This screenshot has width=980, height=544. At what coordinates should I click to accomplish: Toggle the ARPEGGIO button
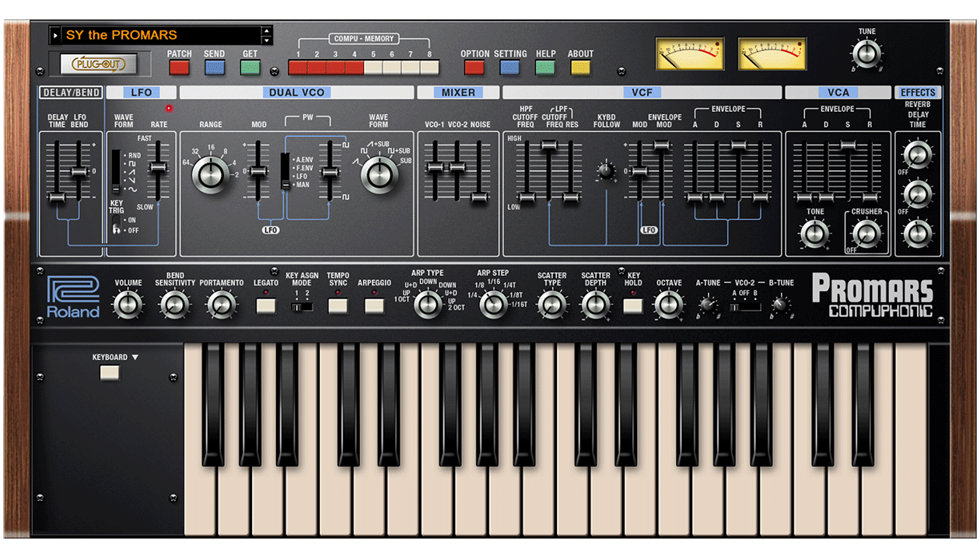[374, 305]
